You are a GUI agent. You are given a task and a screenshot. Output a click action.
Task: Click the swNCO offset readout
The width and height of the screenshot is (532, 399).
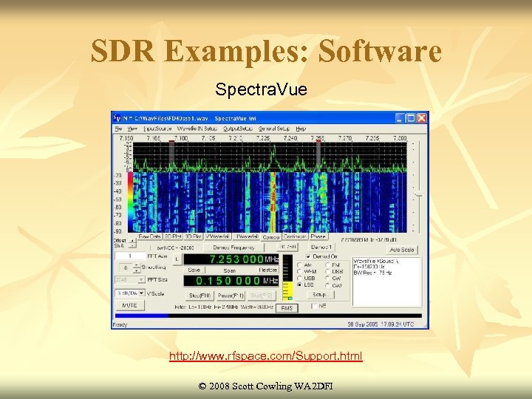[x=175, y=248]
